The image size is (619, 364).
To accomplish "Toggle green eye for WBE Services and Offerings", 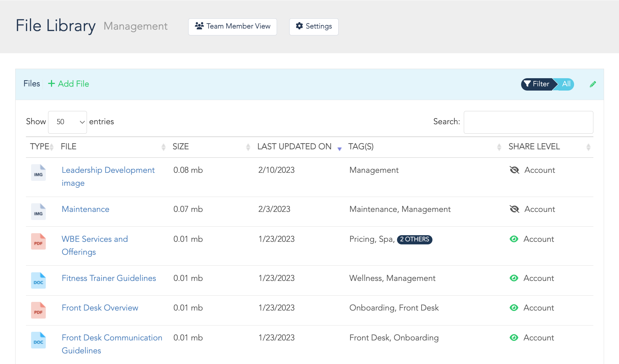I will 514,239.
